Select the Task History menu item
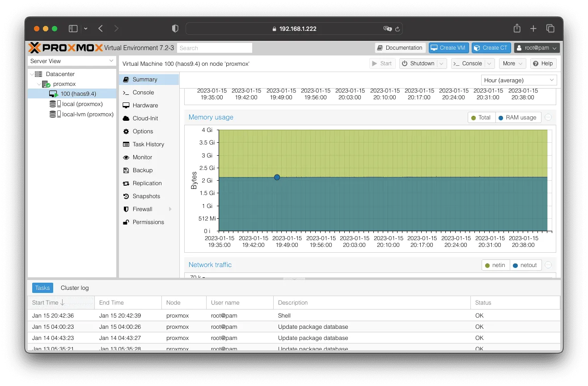The width and height of the screenshot is (588, 386). tap(149, 144)
